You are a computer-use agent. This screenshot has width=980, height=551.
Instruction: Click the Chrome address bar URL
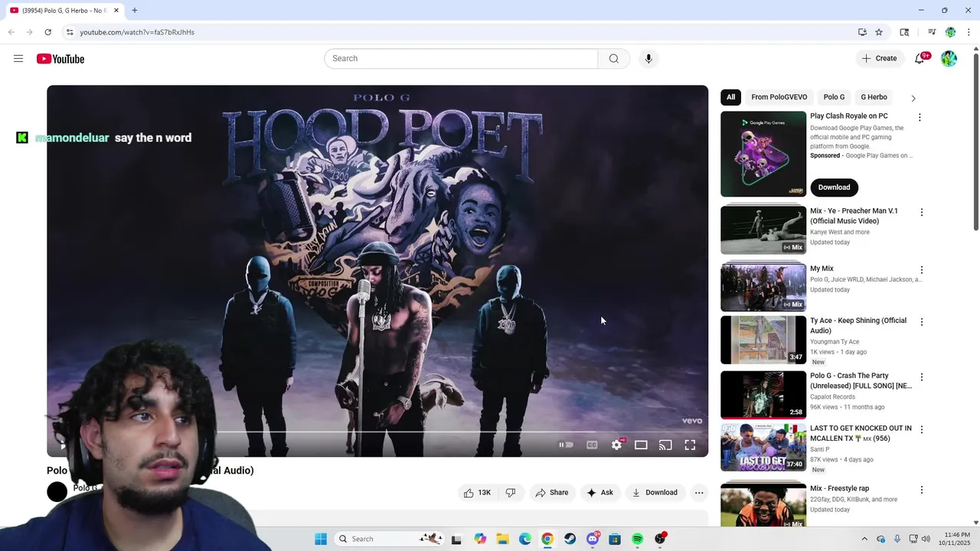pyautogui.click(x=137, y=32)
